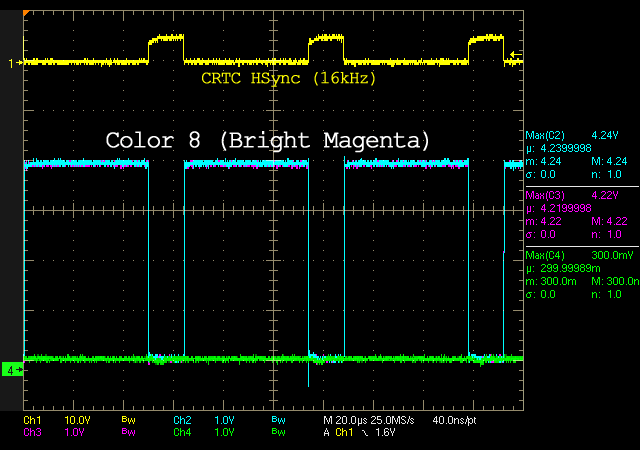Click the Color 8 (Bright Magenta) annotation
The width and height of the screenshot is (640, 450).
[267, 140]
